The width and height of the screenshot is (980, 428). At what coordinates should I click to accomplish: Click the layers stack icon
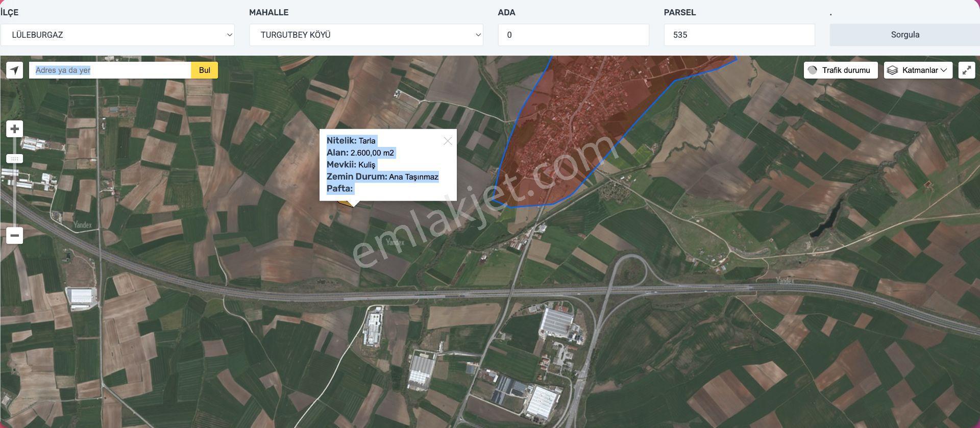[x=892, y=70]
